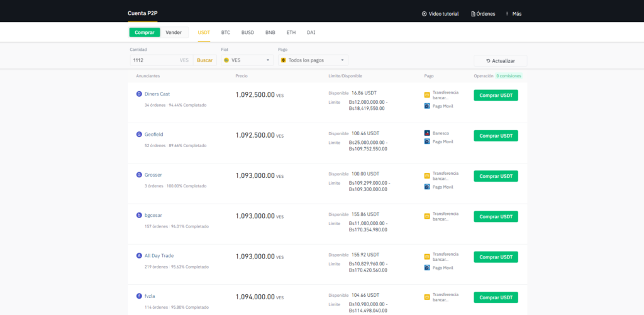Click Transferencia bancaria icon in Grosser row

click(427, 176)
